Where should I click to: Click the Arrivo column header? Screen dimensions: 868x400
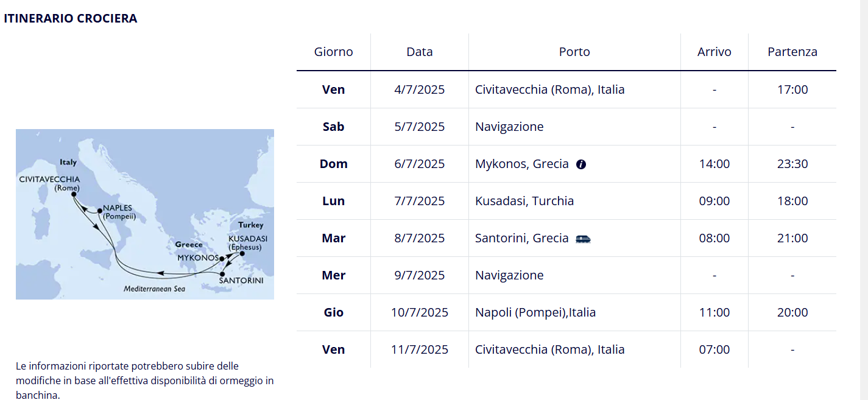point(715,52)
